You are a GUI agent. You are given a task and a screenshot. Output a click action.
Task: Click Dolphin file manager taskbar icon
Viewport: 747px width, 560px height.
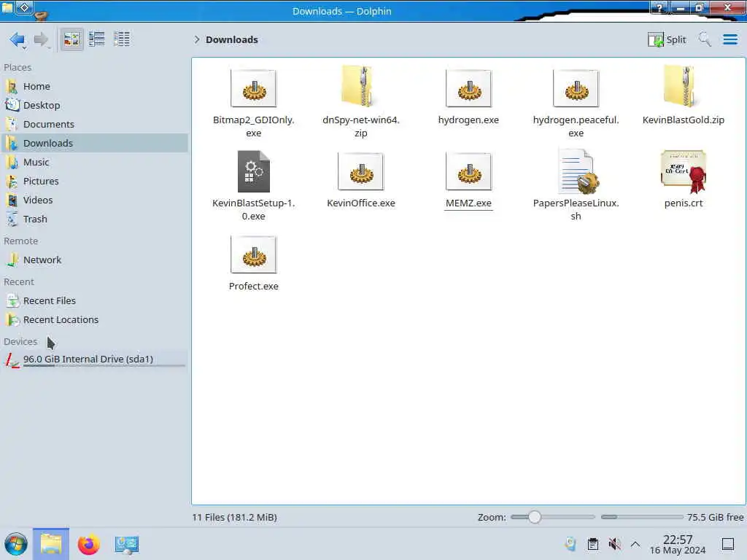(51, 544)
